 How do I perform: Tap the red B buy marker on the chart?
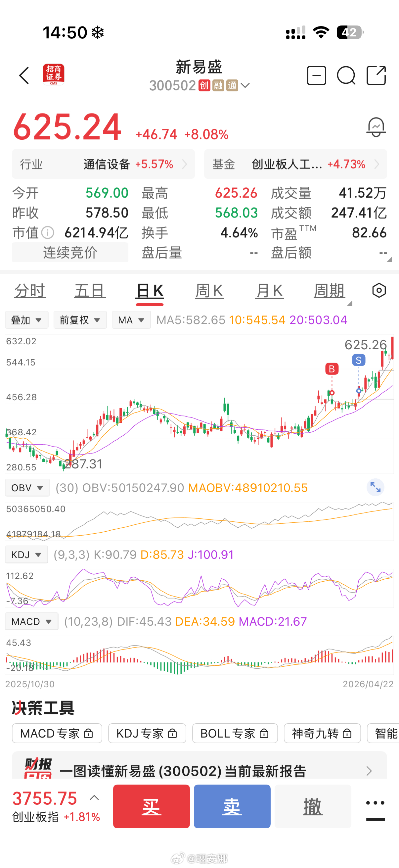coord(332,369)
